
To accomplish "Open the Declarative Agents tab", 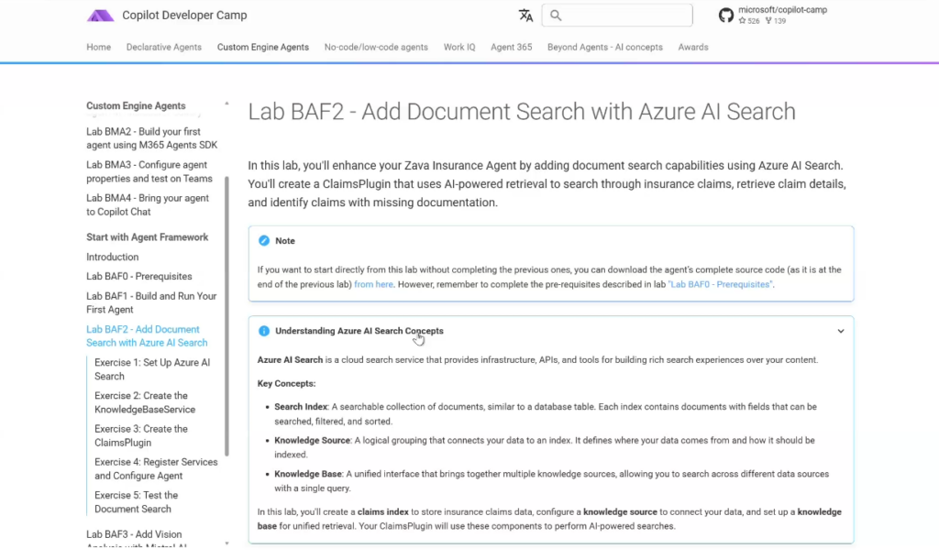I will point(163,48).
